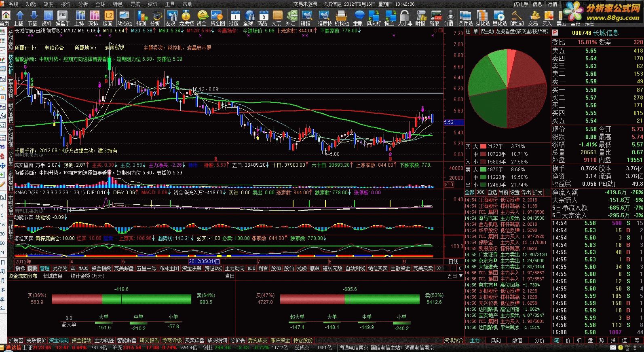Click the 上翻 page-up arrow icon
The height and width of the screenshot is (352, 644).
(19, 18)
